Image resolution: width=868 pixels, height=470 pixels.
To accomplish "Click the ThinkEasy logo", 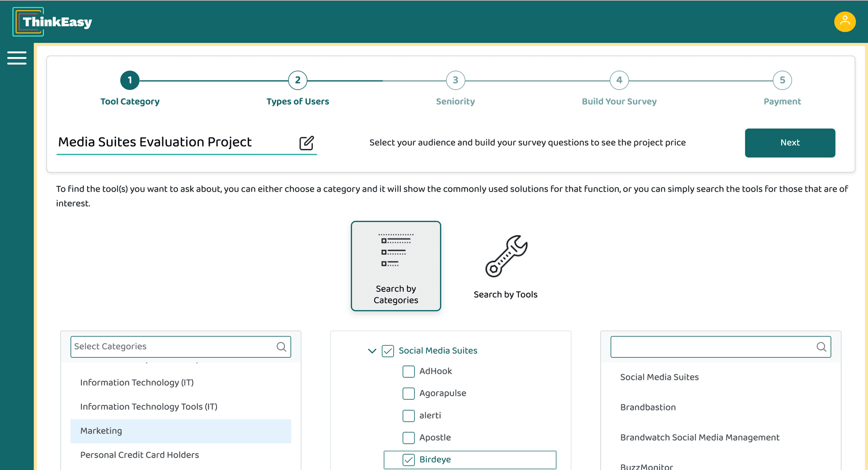I will (52, 22).
